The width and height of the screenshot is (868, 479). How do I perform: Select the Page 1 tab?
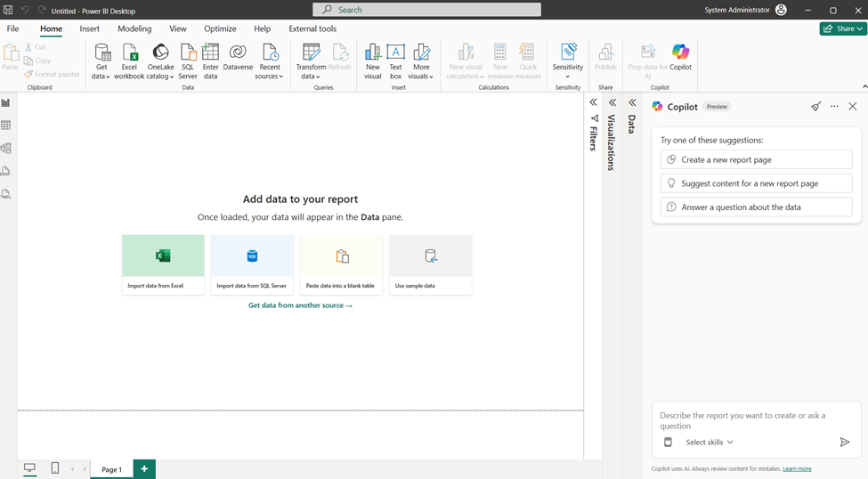click(112, 469)
